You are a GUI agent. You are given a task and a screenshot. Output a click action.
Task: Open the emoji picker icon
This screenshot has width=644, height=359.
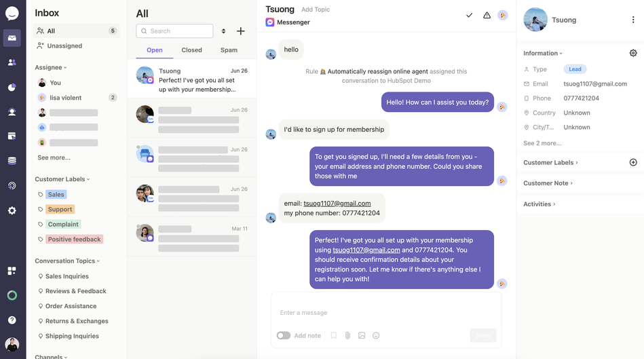coord(376,335)
